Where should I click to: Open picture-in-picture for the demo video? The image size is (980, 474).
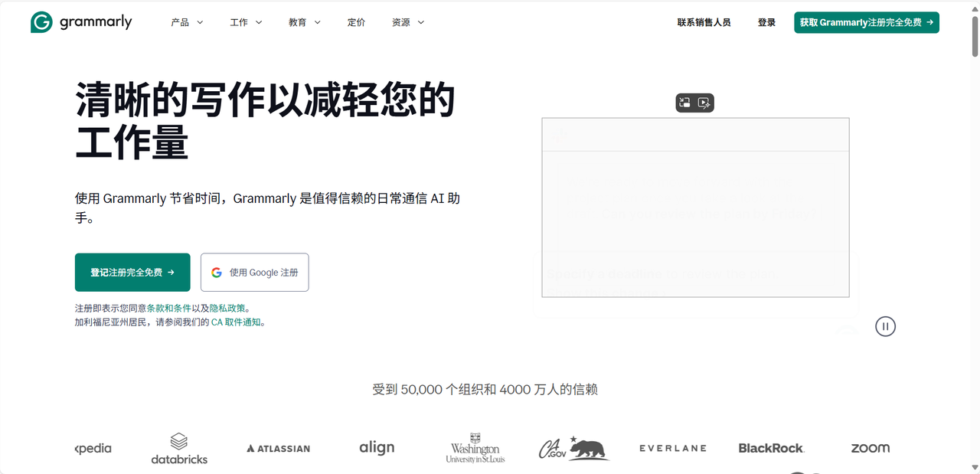[x=685, y=103]
